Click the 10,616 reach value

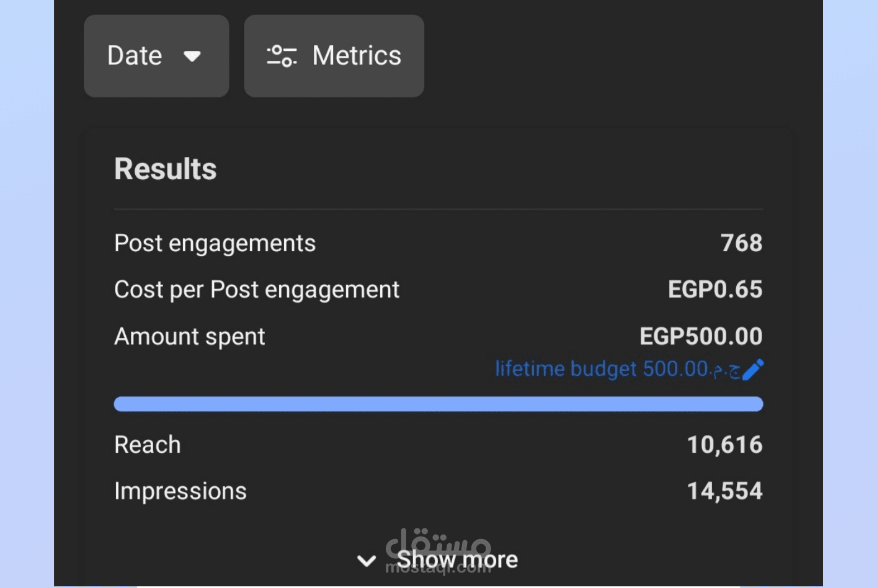[724, 445]
